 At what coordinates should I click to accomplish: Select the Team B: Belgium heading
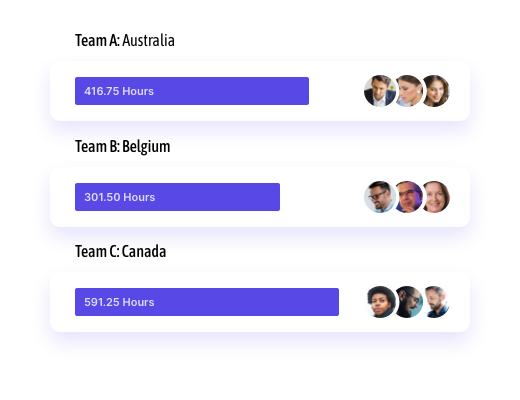point(122,147)
